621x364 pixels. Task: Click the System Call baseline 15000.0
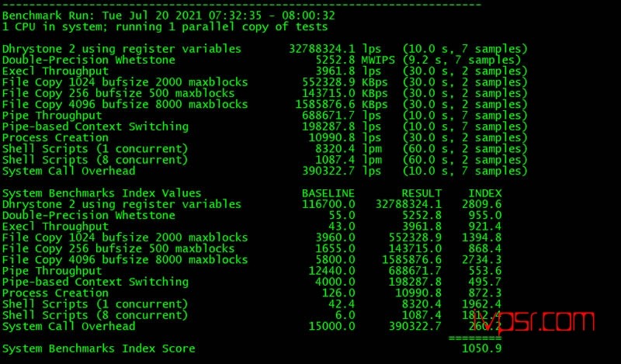332,327
